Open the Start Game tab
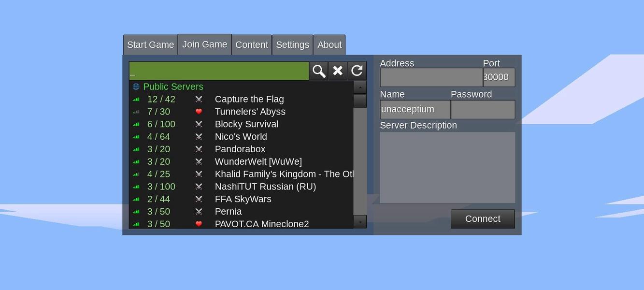The width and height of the screenshot is (644, 290). point(150,45)
